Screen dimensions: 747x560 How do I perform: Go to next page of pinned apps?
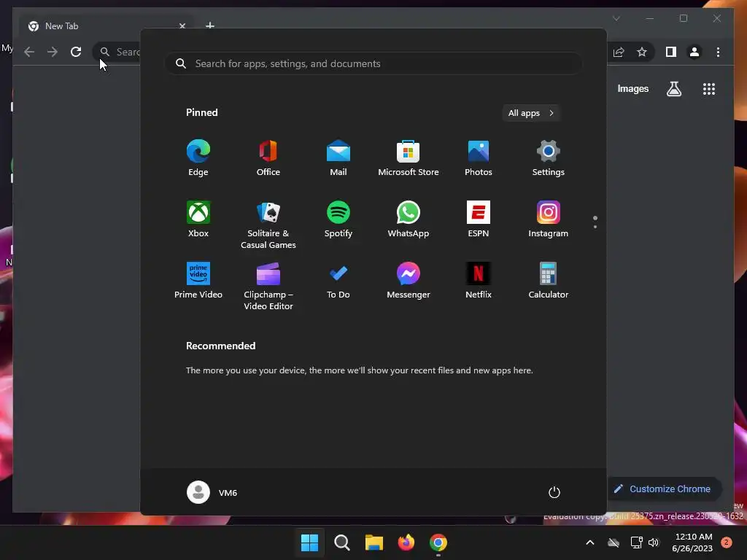[x=595, y=227]
